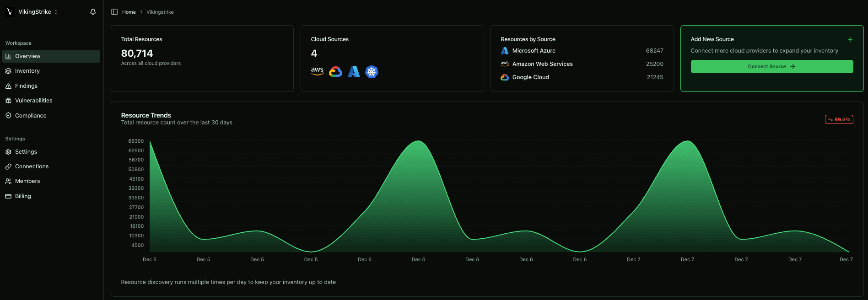Click the Kubernetes logo icon
This screenshot has height=300, width=868.
372,72
